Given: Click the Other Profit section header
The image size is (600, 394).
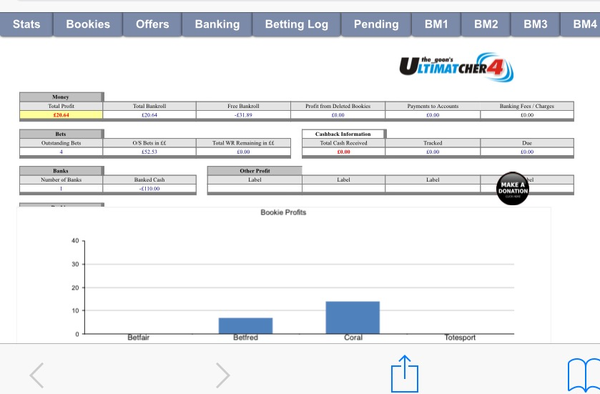Looking at the screenshot, I should (x=255, y=171).
